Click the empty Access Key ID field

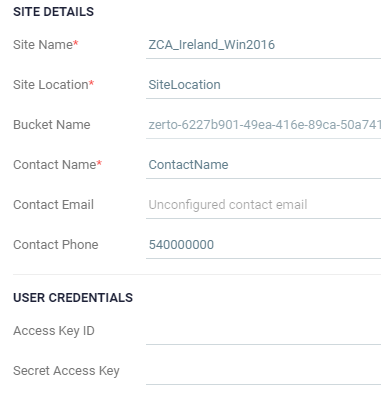point(263,331)
